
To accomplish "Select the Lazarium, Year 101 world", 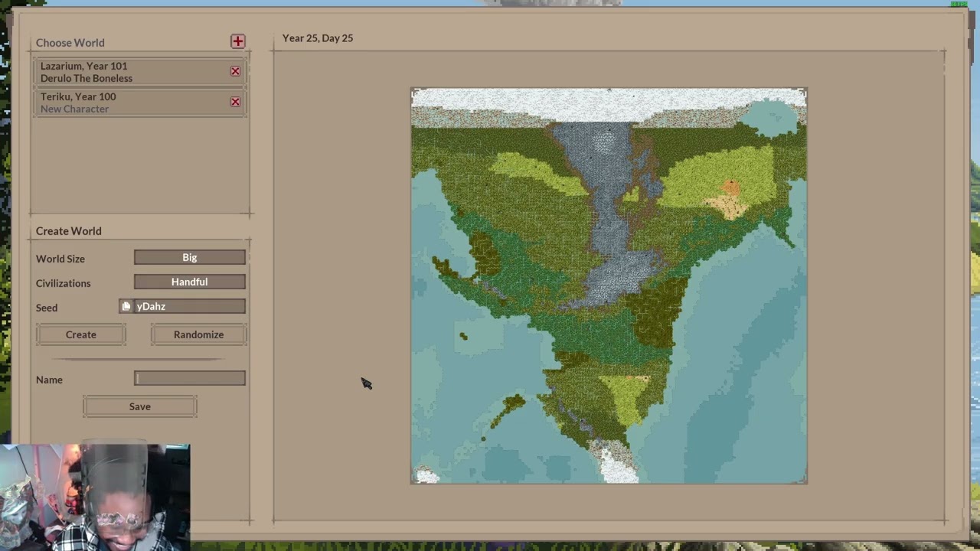I will pos(139,72).
